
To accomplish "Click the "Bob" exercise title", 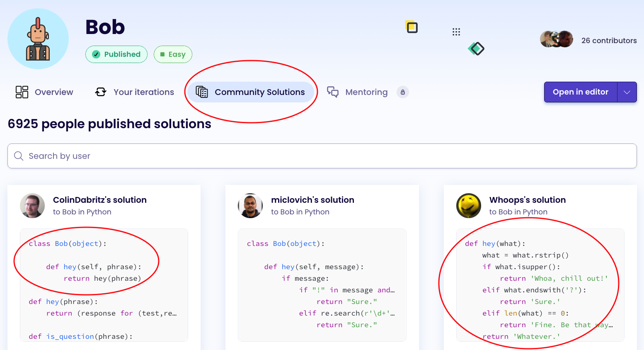I will click(105, 27).
